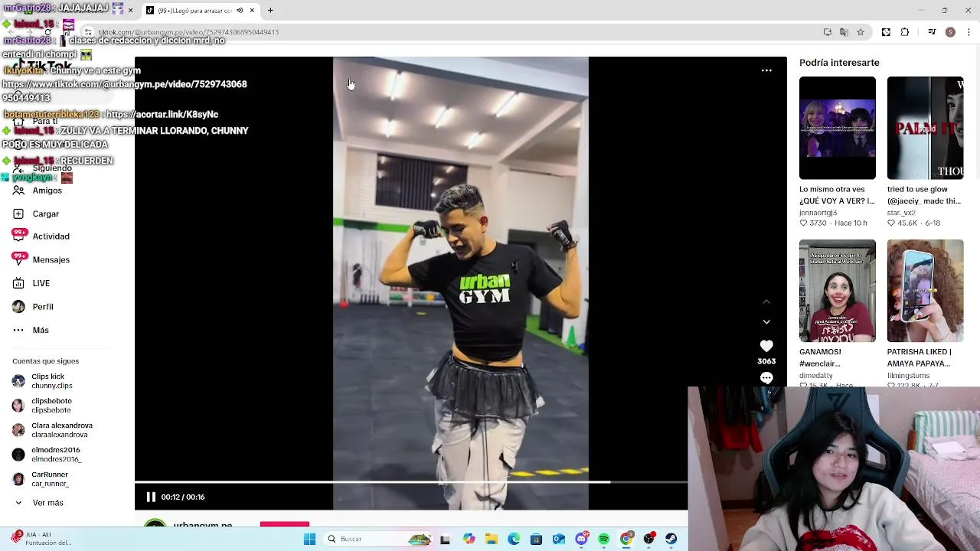Like the video with heart icon
The width and height of the screenshot is (980, 551).
[x=766, y=347]
